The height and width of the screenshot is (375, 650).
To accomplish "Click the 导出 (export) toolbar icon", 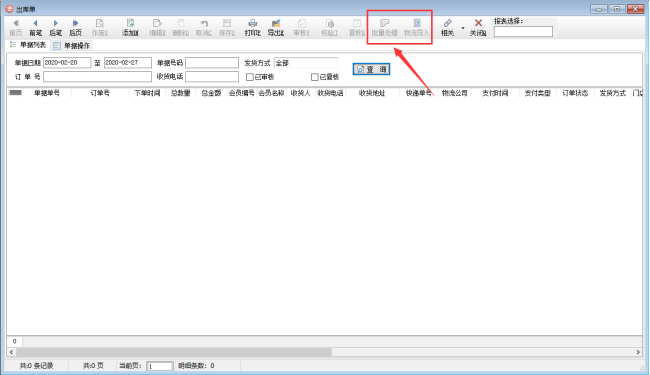I will tap(276, 27).
